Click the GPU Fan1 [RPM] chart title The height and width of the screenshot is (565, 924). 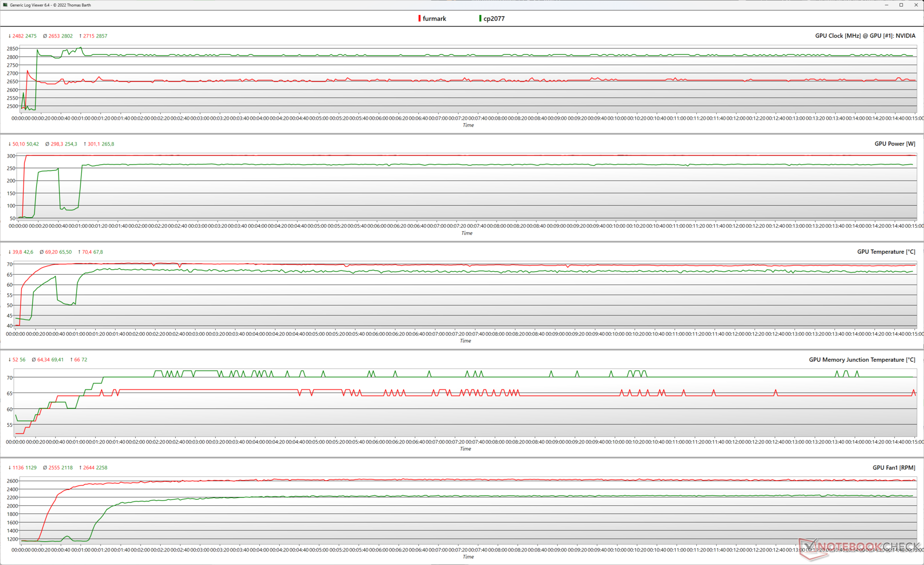(x=894, y=467)
